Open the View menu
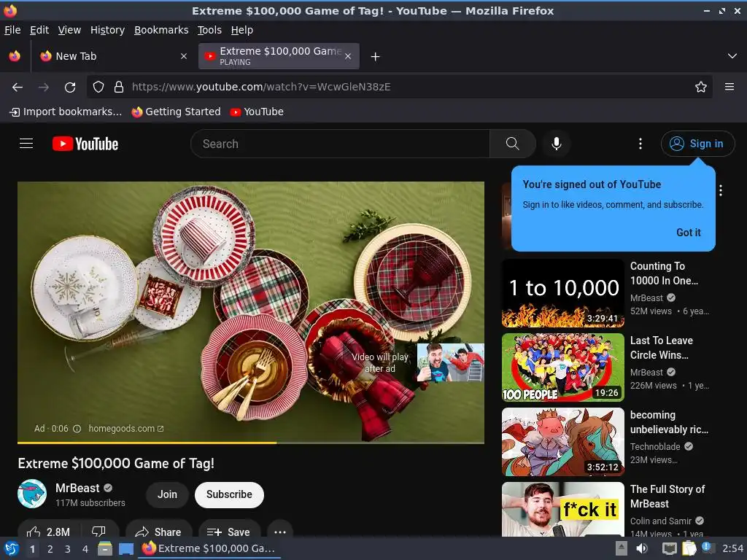The height and width of the screenshot is (560, 747). pos(69,30)
